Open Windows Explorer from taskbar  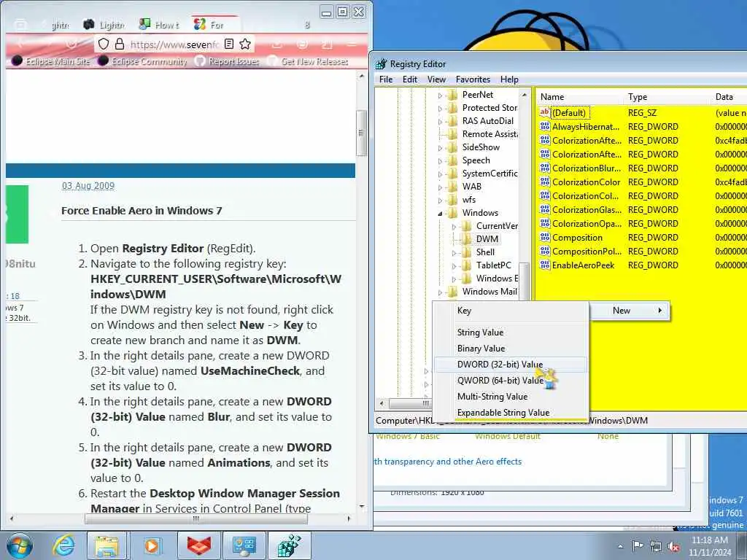pyautogui.click(x=107, y=545)
